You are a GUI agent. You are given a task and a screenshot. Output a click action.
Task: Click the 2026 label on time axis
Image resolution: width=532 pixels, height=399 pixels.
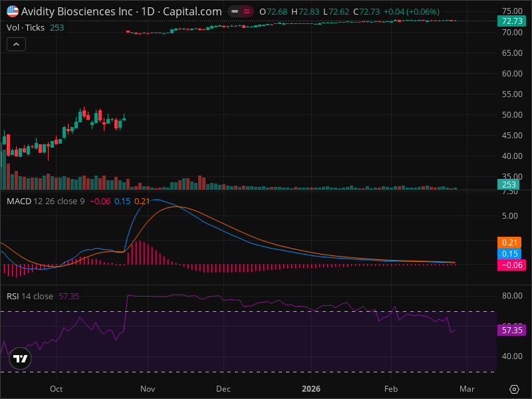pos(311,389)
